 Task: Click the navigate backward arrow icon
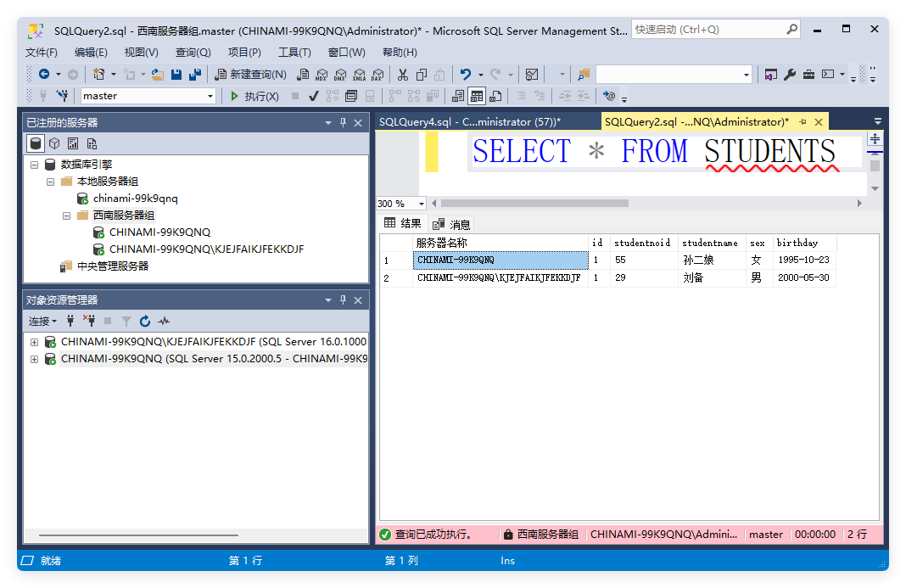[44, 75]
